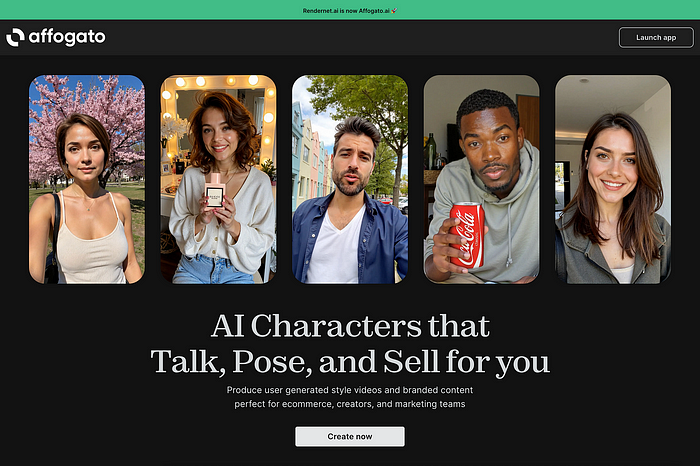The image size is (700, 466).
Task: Click the Affogato swirl logo icon
Action: [x=15, y=37]
